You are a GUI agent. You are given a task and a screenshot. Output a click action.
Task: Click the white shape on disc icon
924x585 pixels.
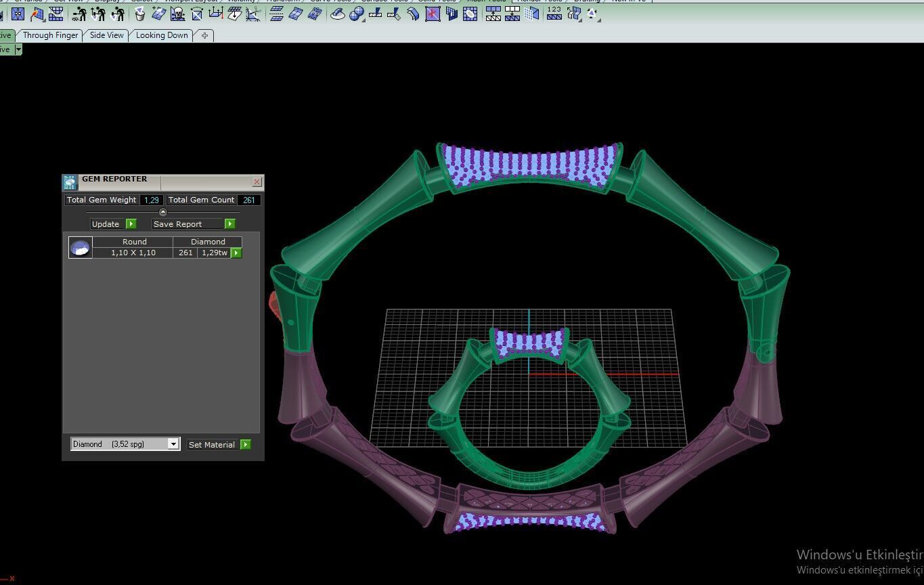point(338,14)
